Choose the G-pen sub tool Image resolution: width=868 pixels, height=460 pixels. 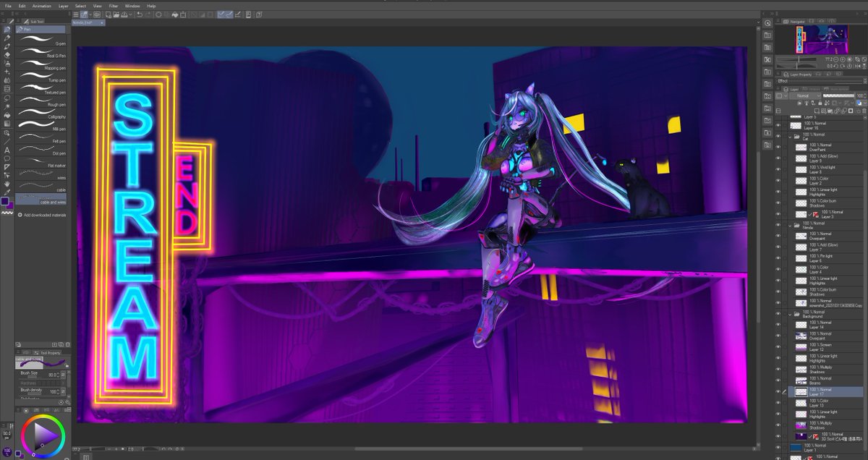pos(41,41)
